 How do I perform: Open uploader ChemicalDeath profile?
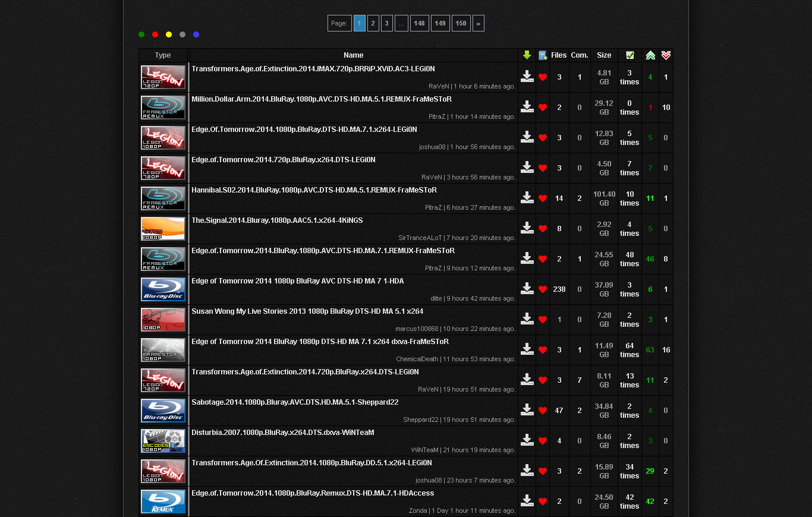point(417,359)
